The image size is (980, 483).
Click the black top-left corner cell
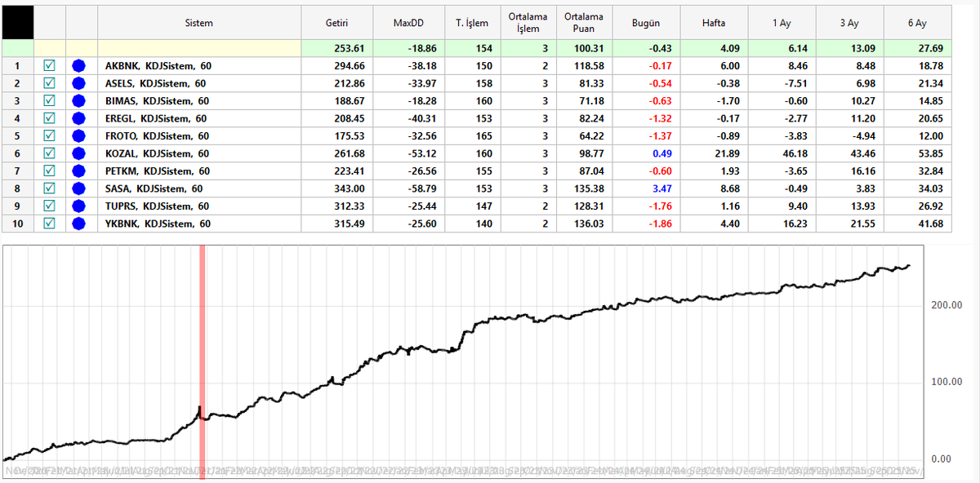pos(18,23)
